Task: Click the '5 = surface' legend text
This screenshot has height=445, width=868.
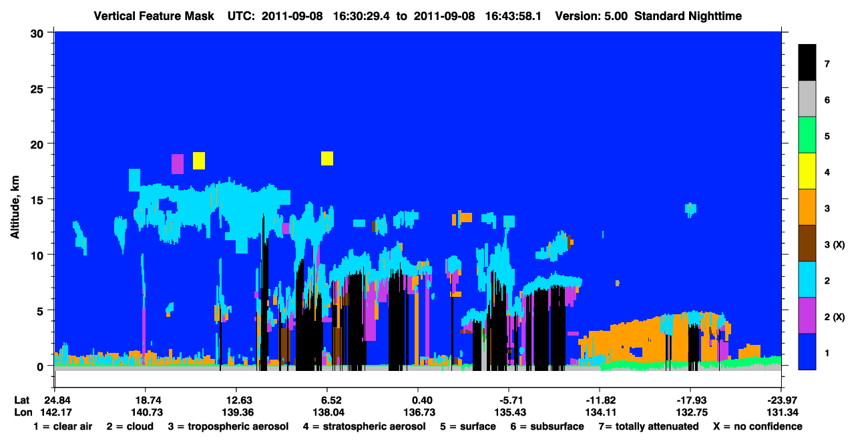Action: coord(467,426)
